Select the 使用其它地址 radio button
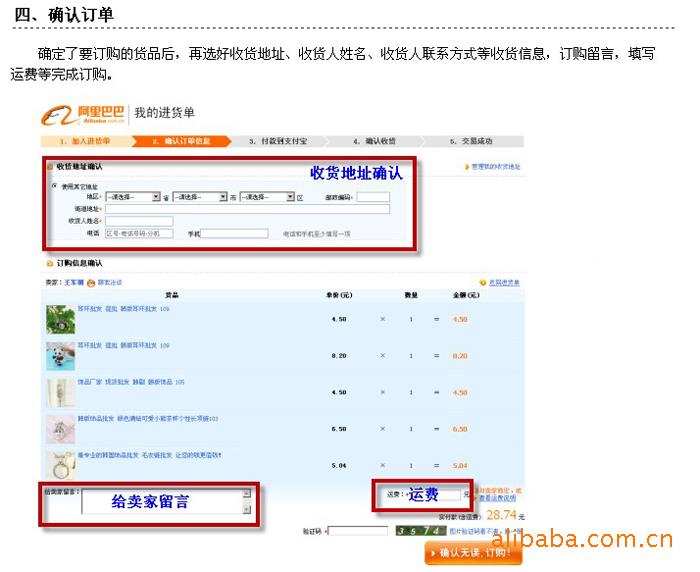The width and height of the screenshot is (700, 572). click(54, 186)
